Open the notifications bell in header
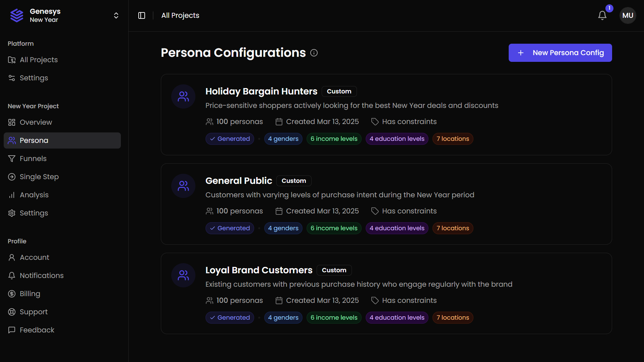The width and height of the screenshot is (644, 362). click(x=602, y=15)
